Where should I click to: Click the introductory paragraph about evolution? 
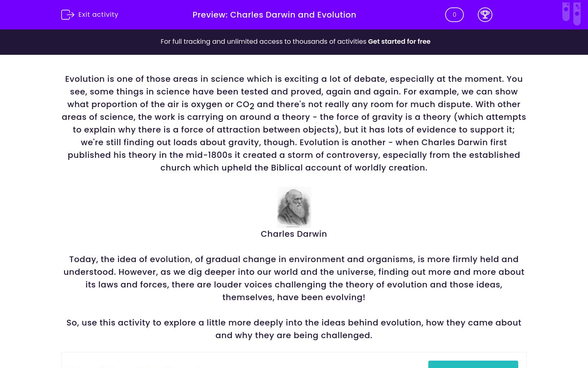(294, 123)
